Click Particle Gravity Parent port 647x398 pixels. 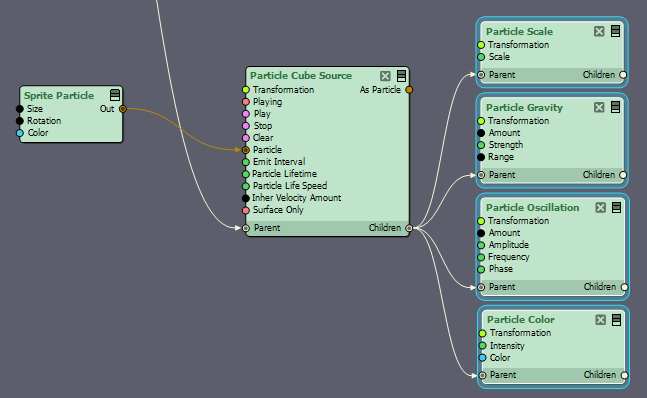point(481,175)
